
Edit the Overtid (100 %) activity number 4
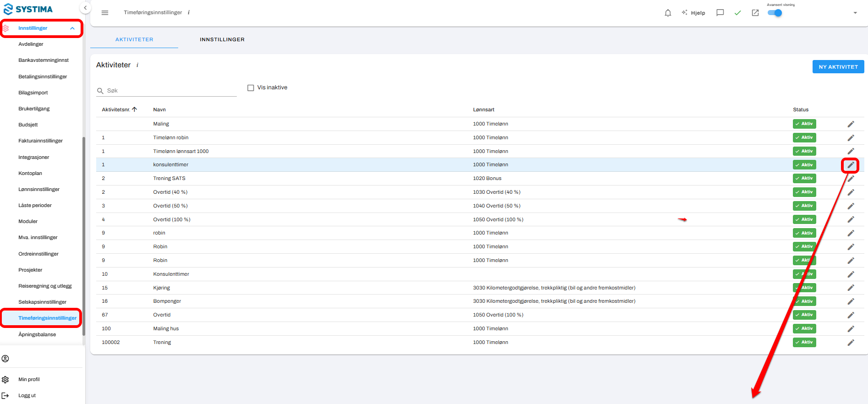(x=851, y=219)
